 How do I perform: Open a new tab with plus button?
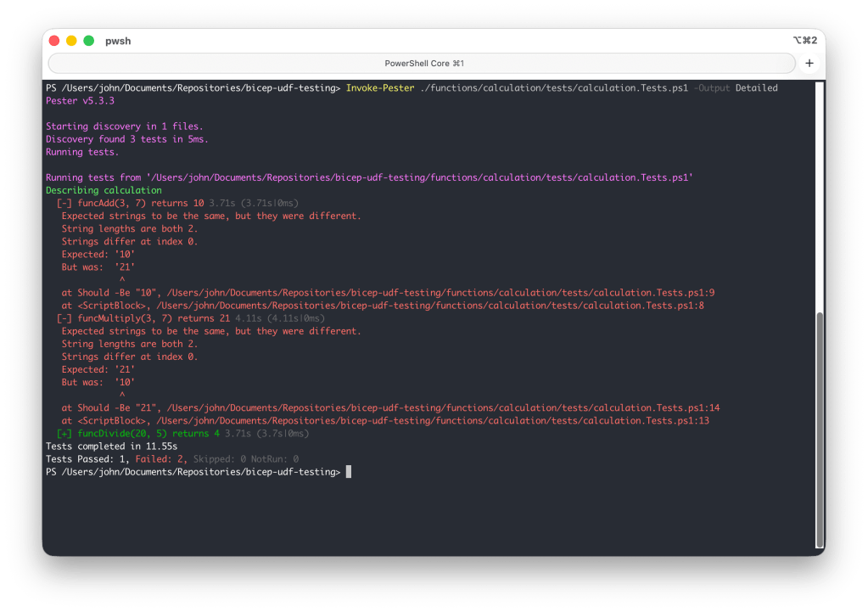click(809, 64)
